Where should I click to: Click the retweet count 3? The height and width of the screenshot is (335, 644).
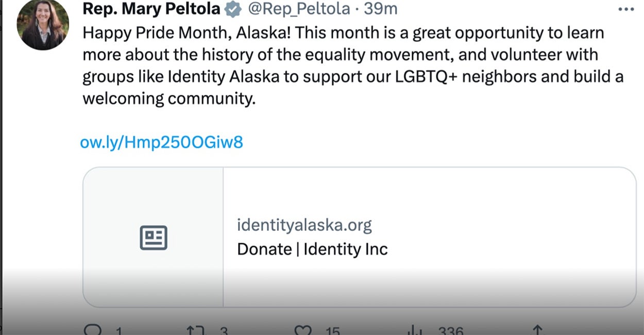224,331
